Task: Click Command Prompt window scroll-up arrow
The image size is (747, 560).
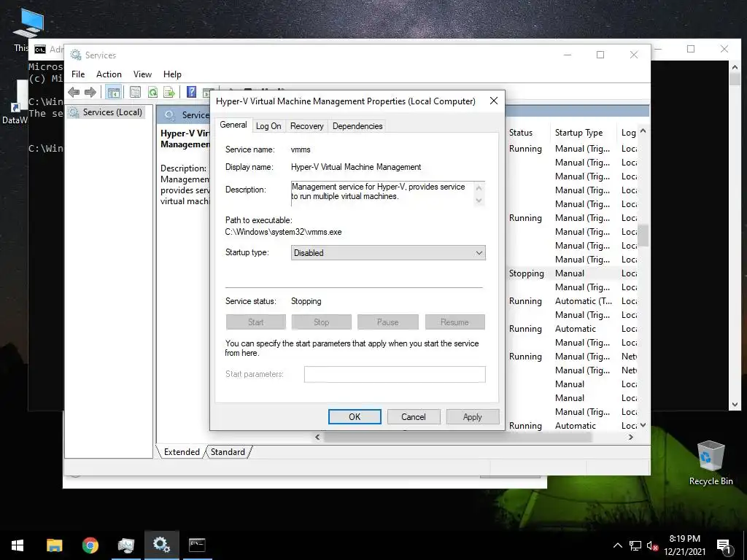Action: pyautogui.click(x=735, y=67)
